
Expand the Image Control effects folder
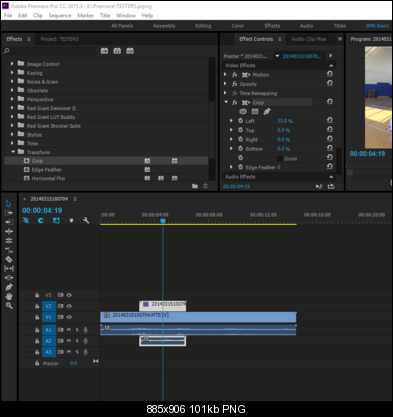point(12,63)
